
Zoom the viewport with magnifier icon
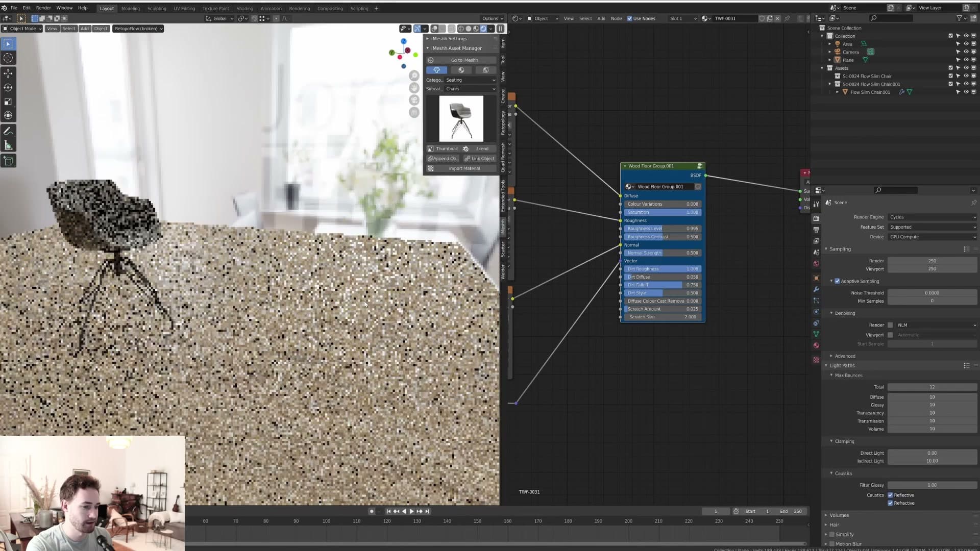point(414,76)
